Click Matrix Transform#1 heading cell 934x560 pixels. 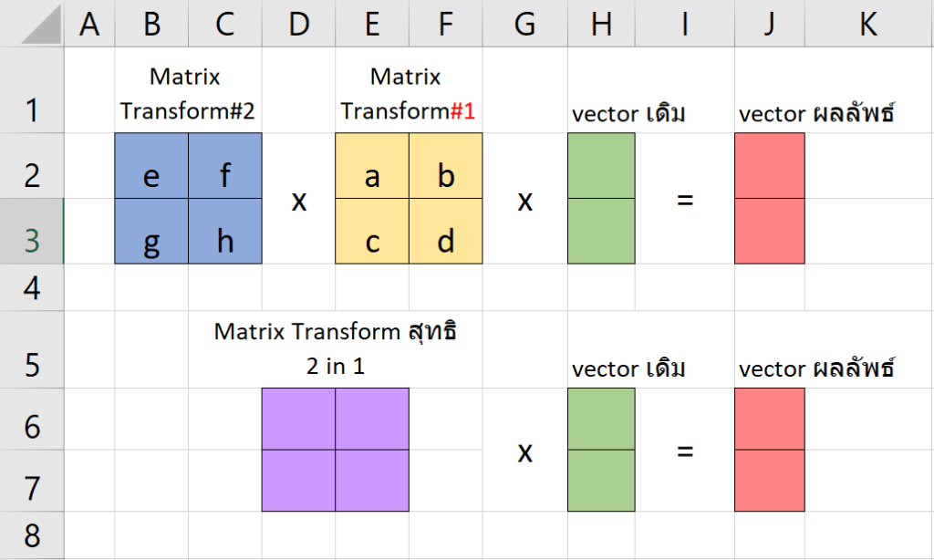tap(409, 90)
